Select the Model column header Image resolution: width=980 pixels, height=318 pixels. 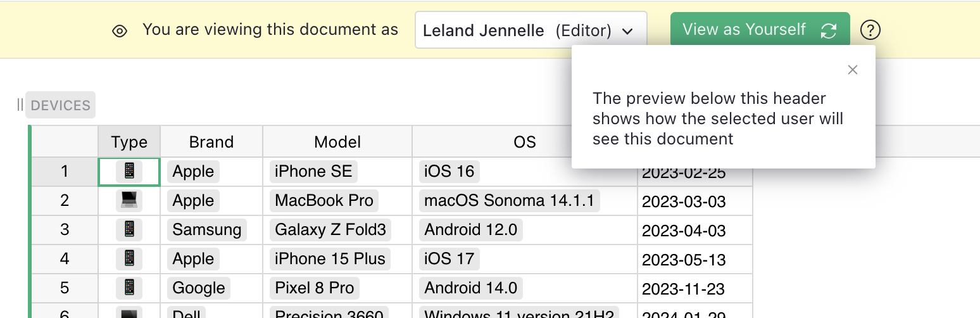[337, 142]
